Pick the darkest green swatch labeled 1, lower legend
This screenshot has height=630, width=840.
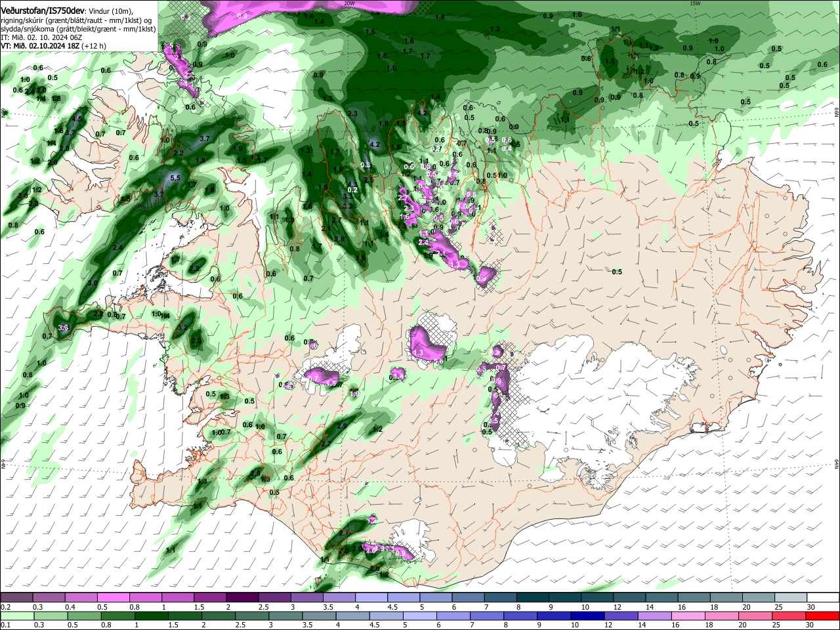pyautogui.click(x=151, y=616)
